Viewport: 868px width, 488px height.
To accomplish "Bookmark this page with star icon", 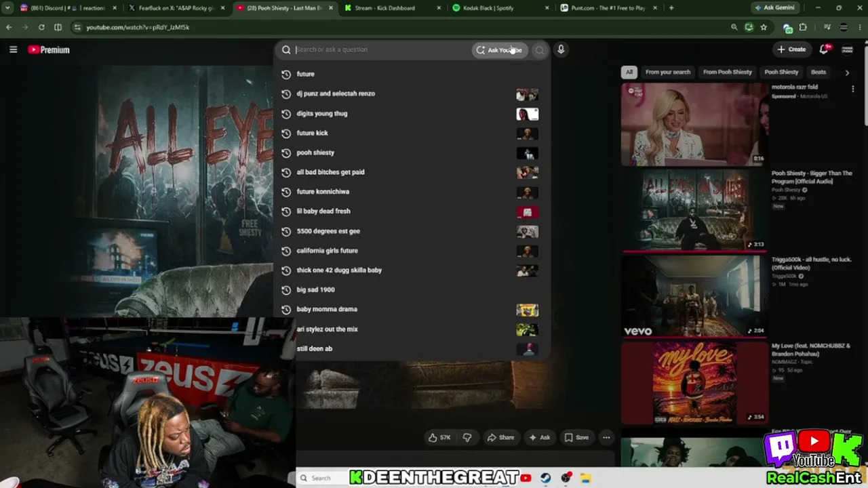I will tap(764, 27).
